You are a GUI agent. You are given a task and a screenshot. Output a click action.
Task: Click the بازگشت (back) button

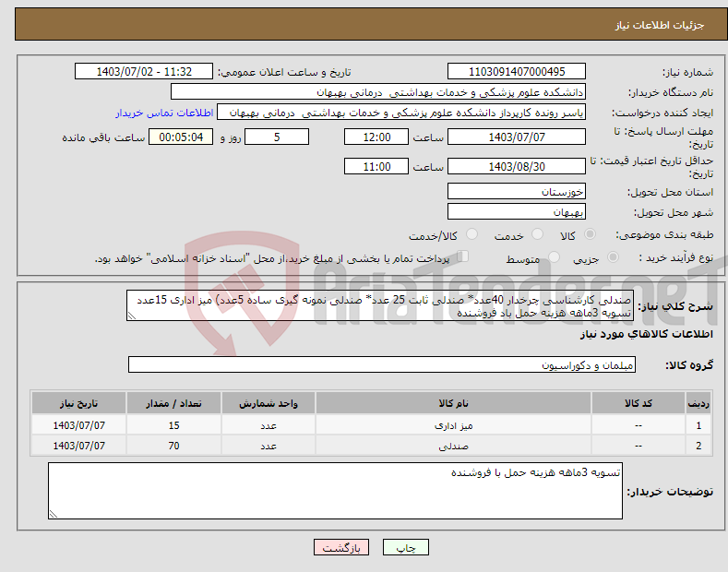pos(341,547)
